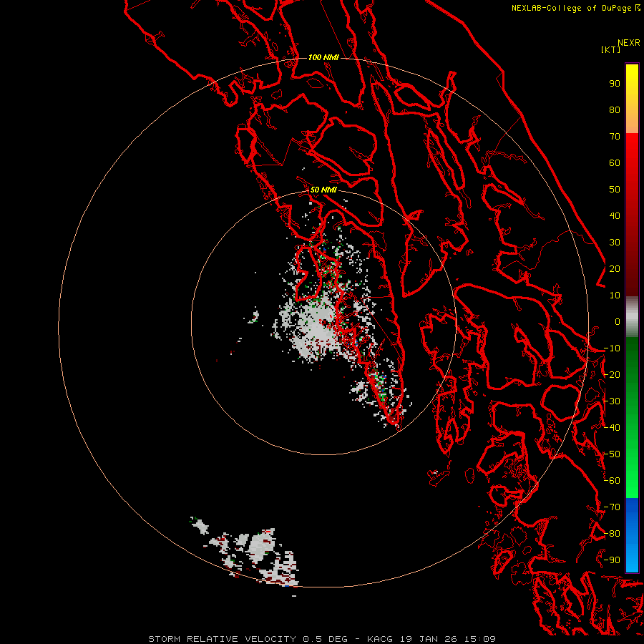Click the 50 NMI range ring label
Image resolution: width=644 pixels, height=644 pixels.
(x=323, y=190)
